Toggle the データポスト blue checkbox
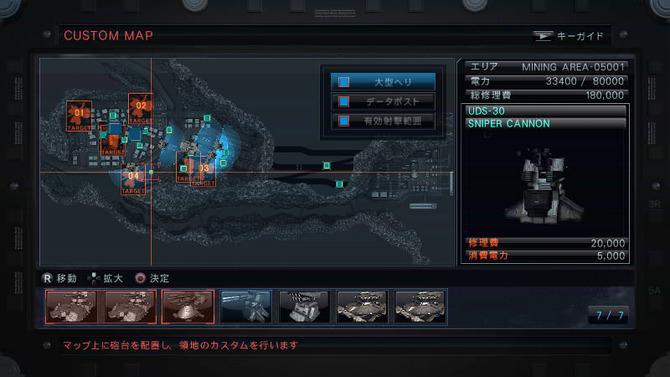The image size is (670, 377). click(x=344, y=101)
